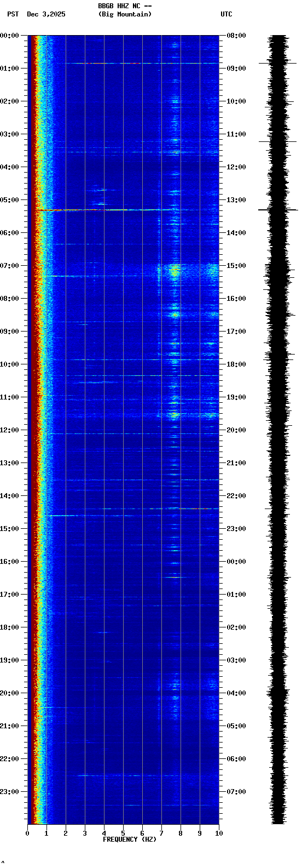Click the 16:00 label on PST axis
302x868 pixels.
click(10, 562)
